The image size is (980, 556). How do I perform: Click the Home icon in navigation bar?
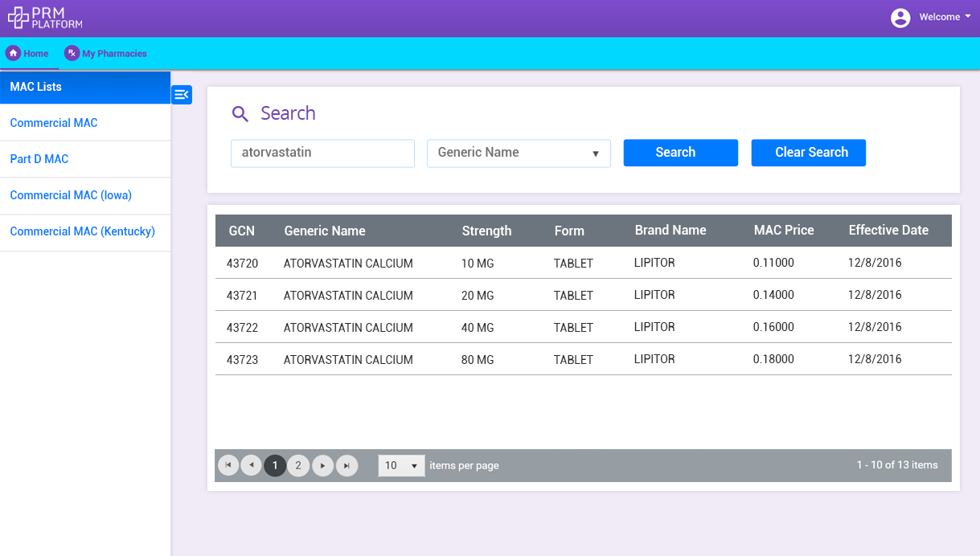coord(13,53)
